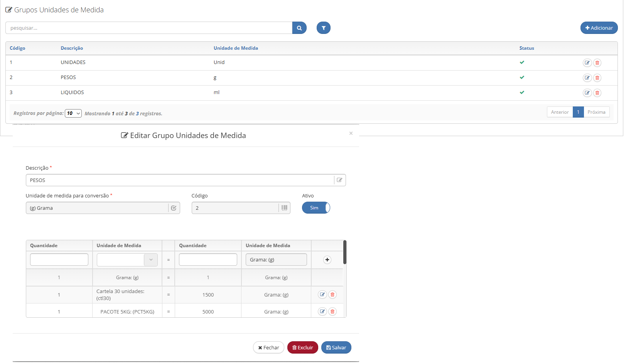Image resolution: width=626 pixels, height=364 pixels.
Task: Click the Código field with value 2
Action: [235, 208]
